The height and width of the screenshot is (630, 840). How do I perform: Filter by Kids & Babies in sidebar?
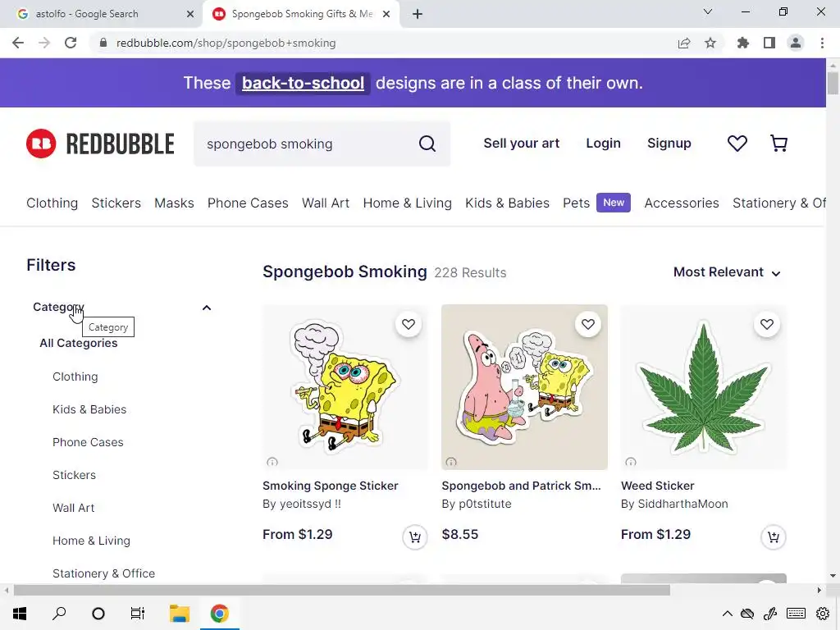click(x=89, y=409)
